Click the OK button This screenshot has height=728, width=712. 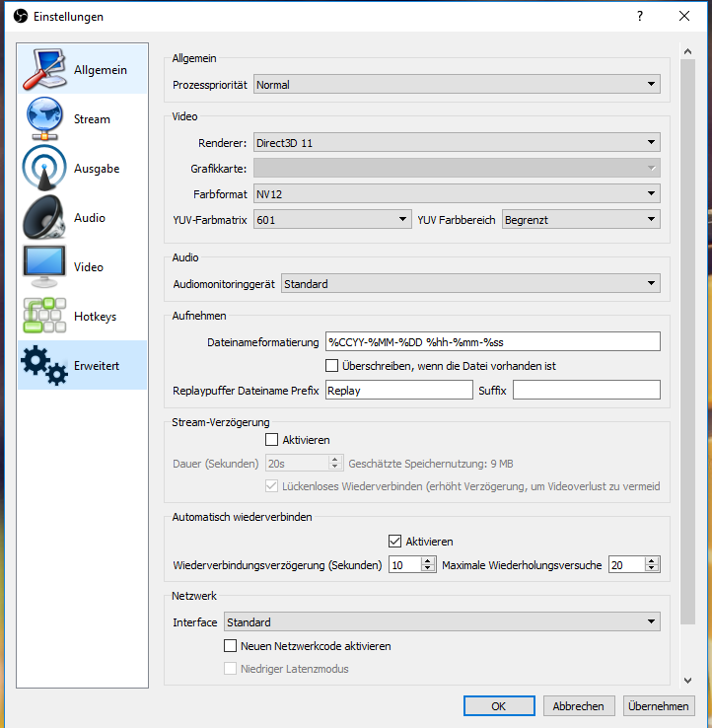click(499, 706)
